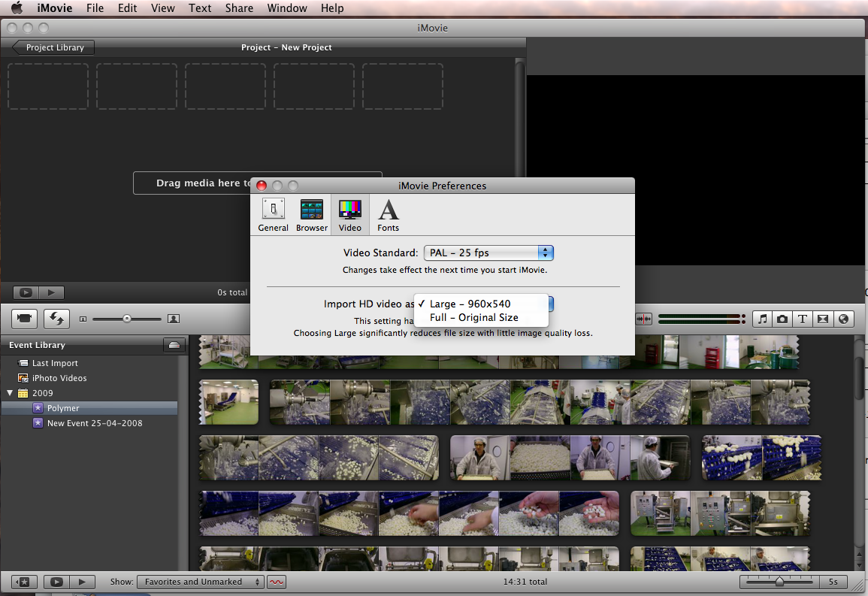Adjust the frames-per-thumbnail slider
Viewport: 868px width, 596px height.
coord(779,582)
